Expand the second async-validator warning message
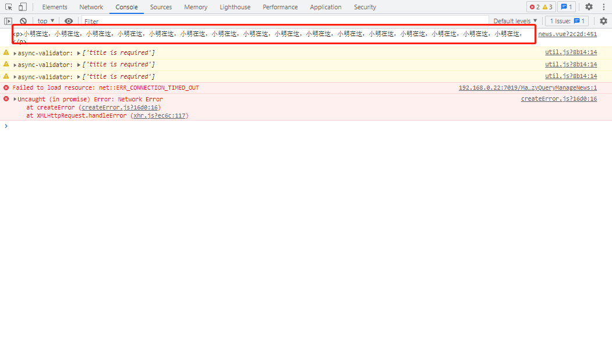This screenshot has height=364, width=612. pos(15,65)
